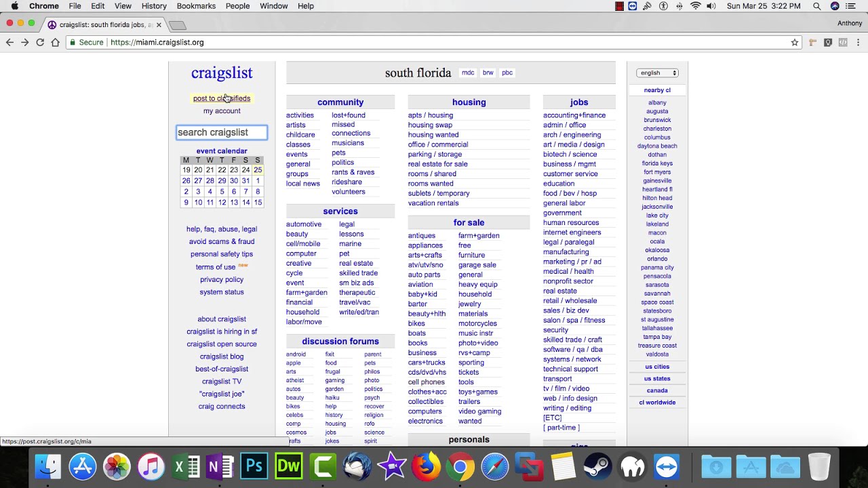Click the home icon in Chrome toolbar

tap(56, 42)
